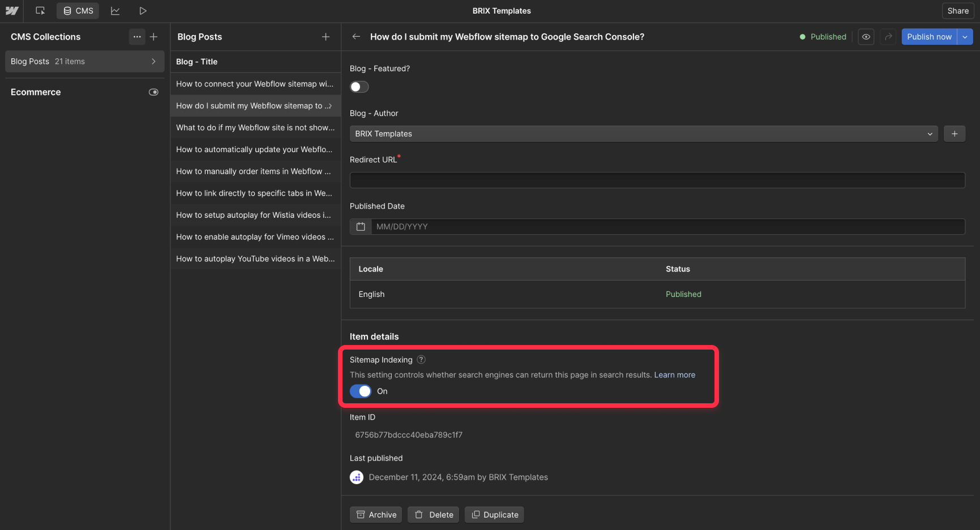Open 'How to automatically update your Webflo' post
The height and width of the screenshot is (530, 980).
coord(256,149)
